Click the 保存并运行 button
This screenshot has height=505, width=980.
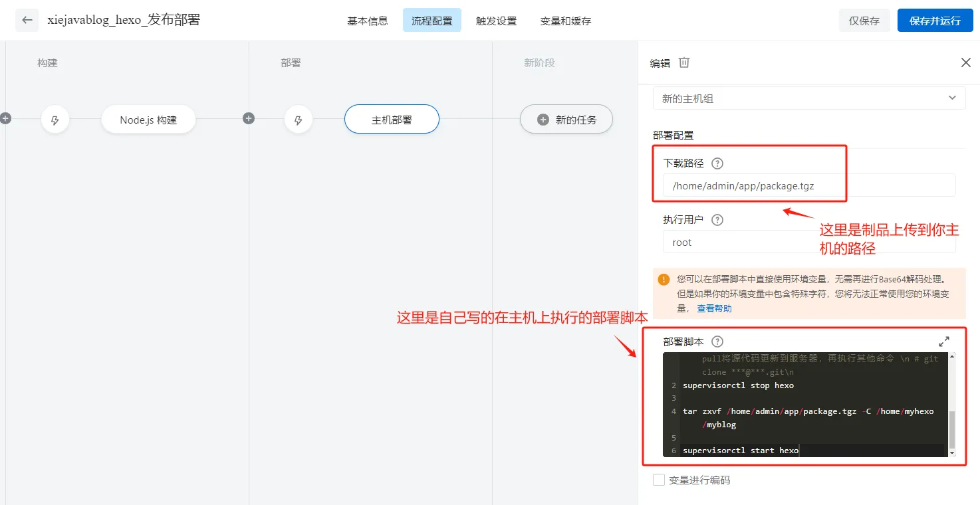click(x=934, y=20)
